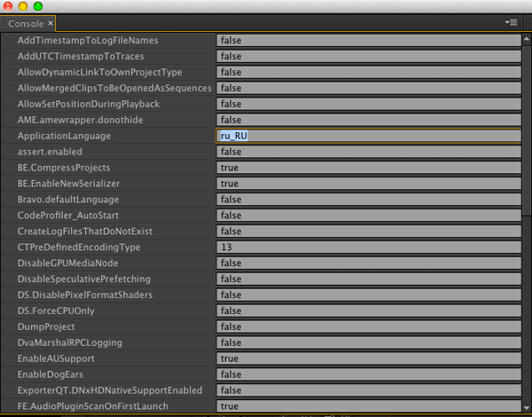The width and height of the screenshot is (532, 417).
Task: Select the DumpProject label
Action: 46,327
